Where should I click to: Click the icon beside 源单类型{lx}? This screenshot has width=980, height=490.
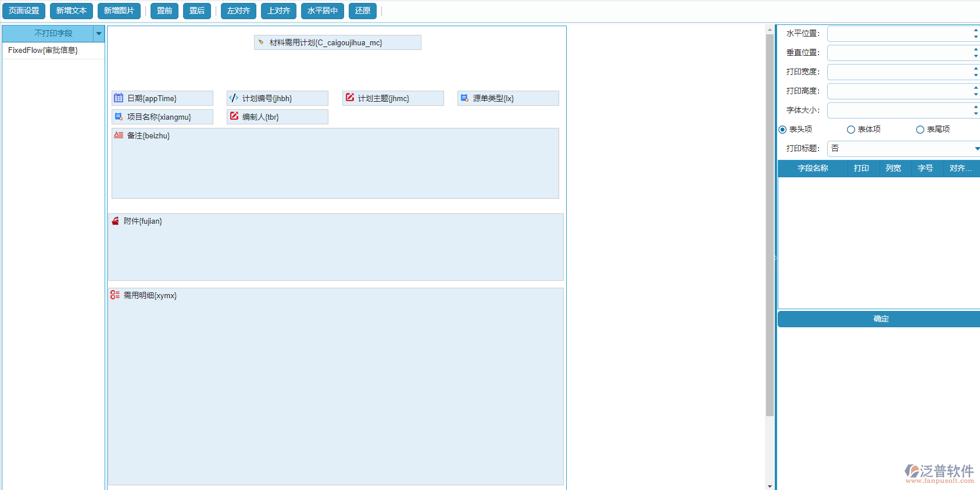(464, 98)
